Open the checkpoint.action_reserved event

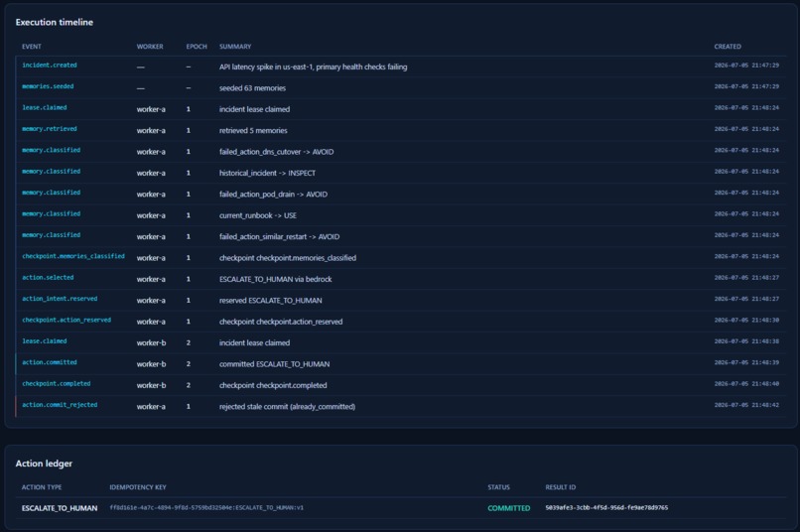[67, 321]
